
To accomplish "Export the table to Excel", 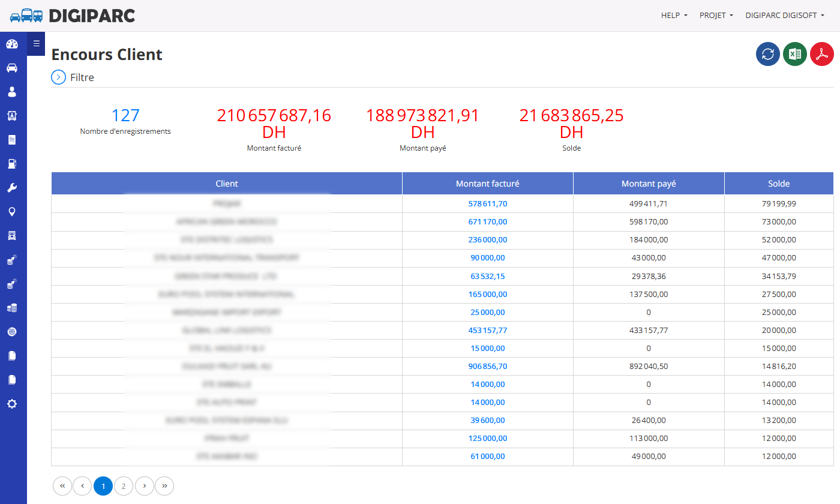I will pos(795,54).
